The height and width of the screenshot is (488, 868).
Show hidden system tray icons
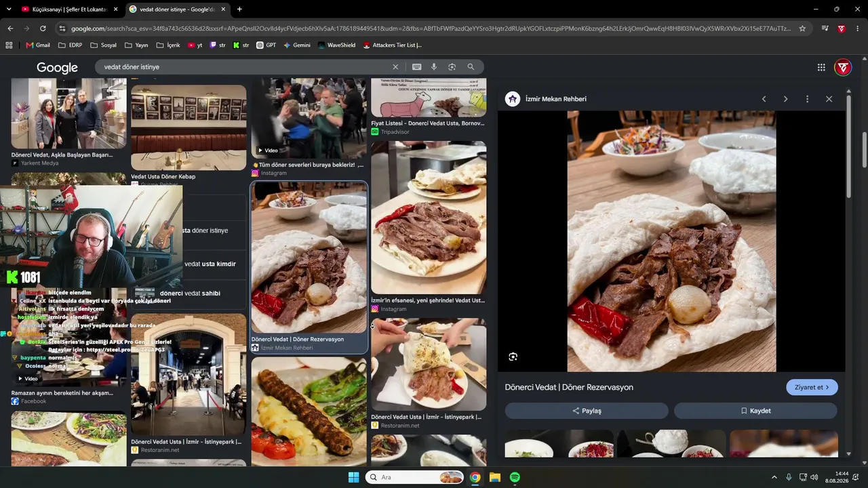[774, 477]
